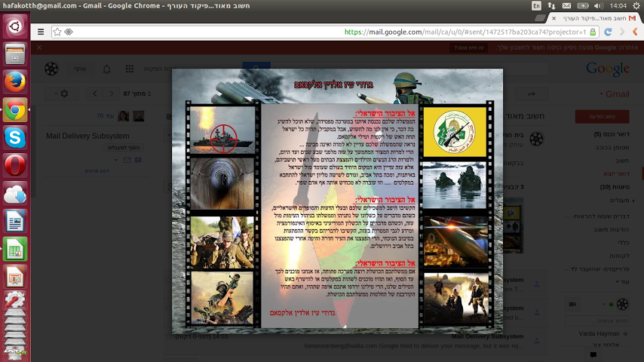Click the keyboard language En indicator
Viewport: 644px width, 362px height.
coord(536,6)
